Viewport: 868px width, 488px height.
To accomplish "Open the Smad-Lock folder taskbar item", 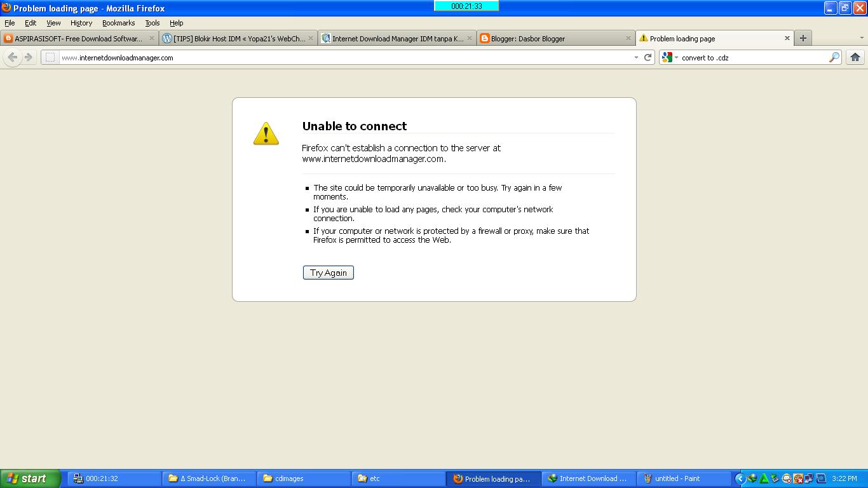I will click(209, 478).
